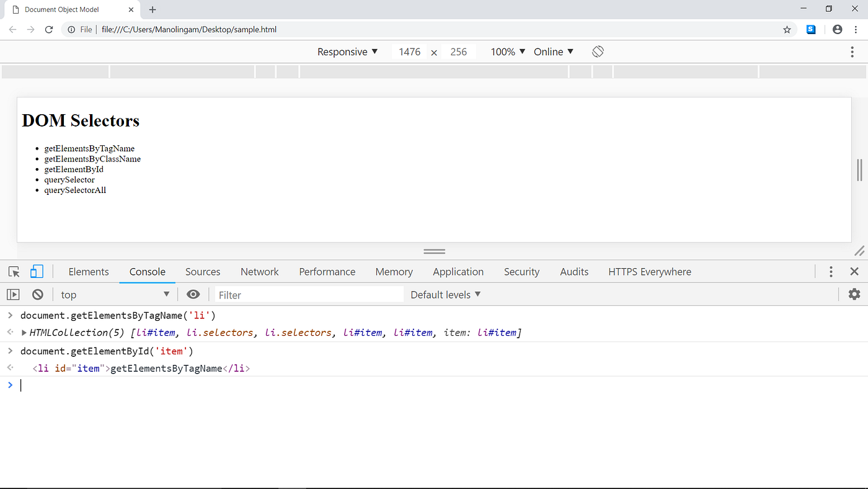
Task: Open the Default levels dropdown
Action: tap(445, 294)
